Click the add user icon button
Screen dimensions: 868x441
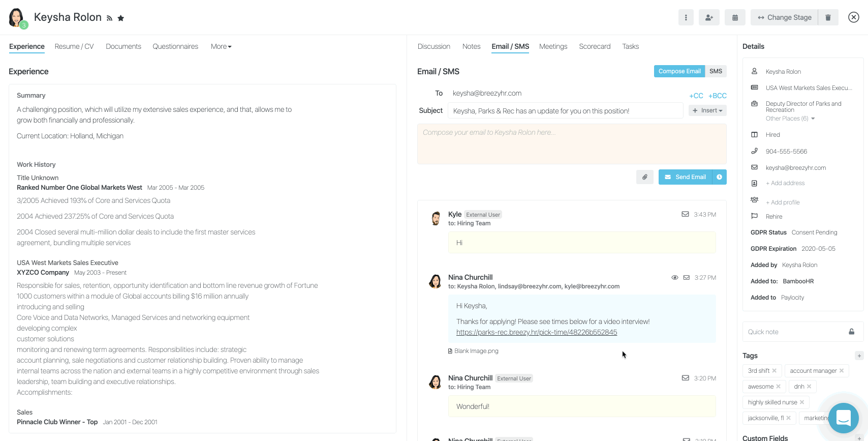(709, 17)
